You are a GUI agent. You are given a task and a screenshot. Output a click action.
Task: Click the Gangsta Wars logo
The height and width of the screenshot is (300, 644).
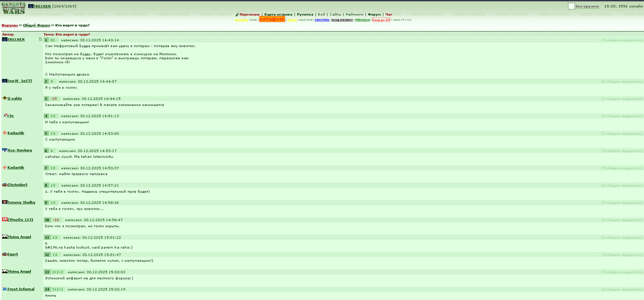[x=13, y=8]
